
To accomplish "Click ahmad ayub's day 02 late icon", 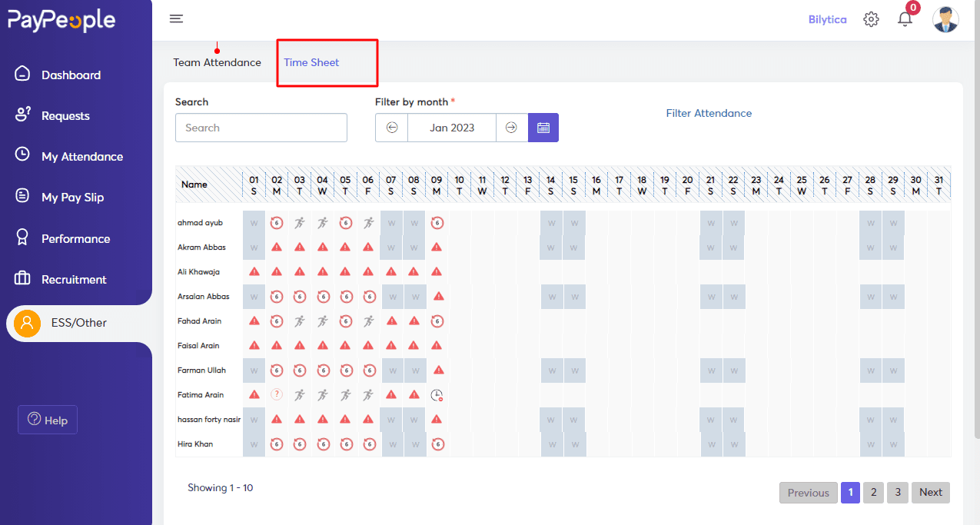I will [277, 223].
